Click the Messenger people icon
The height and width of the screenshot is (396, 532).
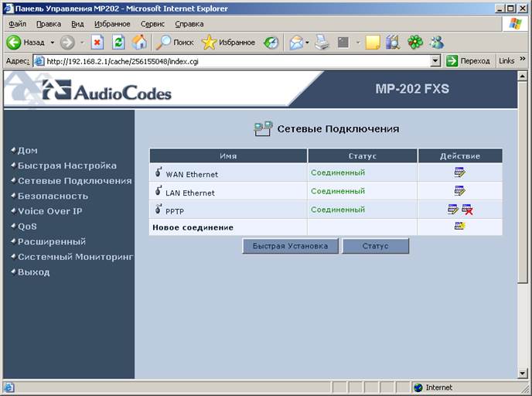[x=436, y=43]
